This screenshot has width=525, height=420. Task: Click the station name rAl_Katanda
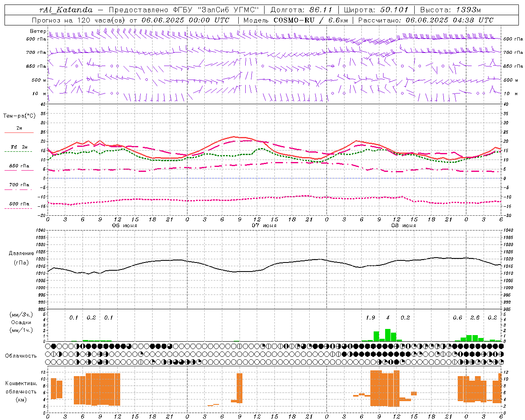66,10
